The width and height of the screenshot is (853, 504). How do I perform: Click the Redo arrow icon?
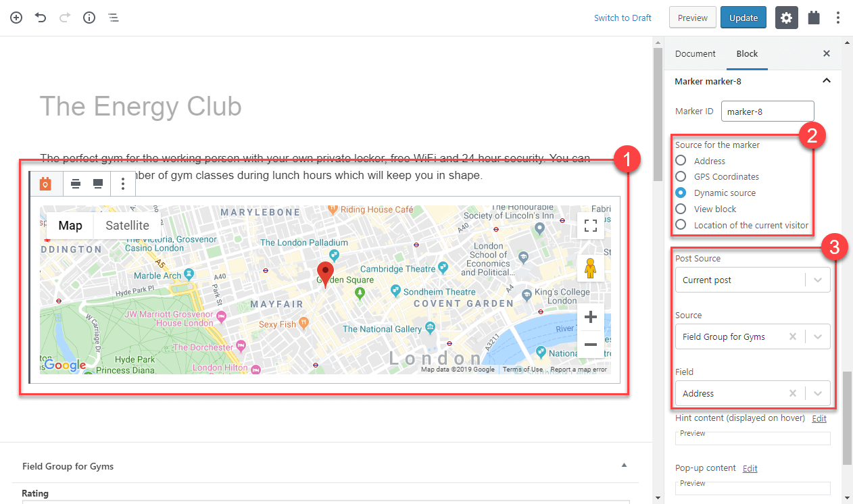[x=65, y=18]
